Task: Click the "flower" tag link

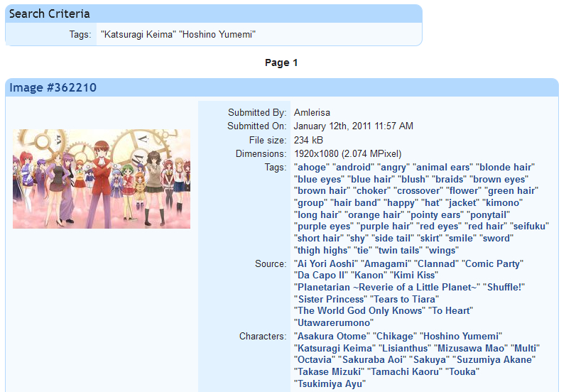Action: [464, 191]
